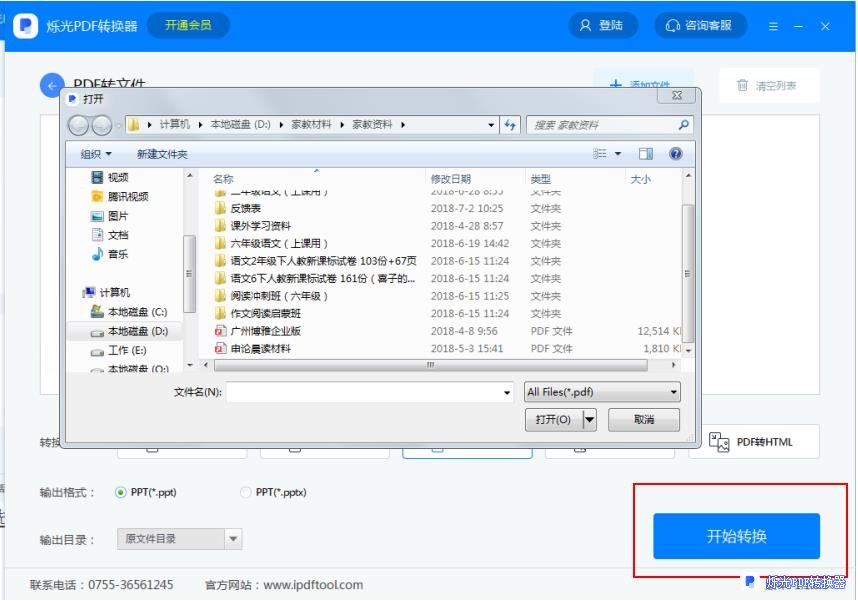Click the search magnifier icon

pyautogui.click(x=683, y=125)
